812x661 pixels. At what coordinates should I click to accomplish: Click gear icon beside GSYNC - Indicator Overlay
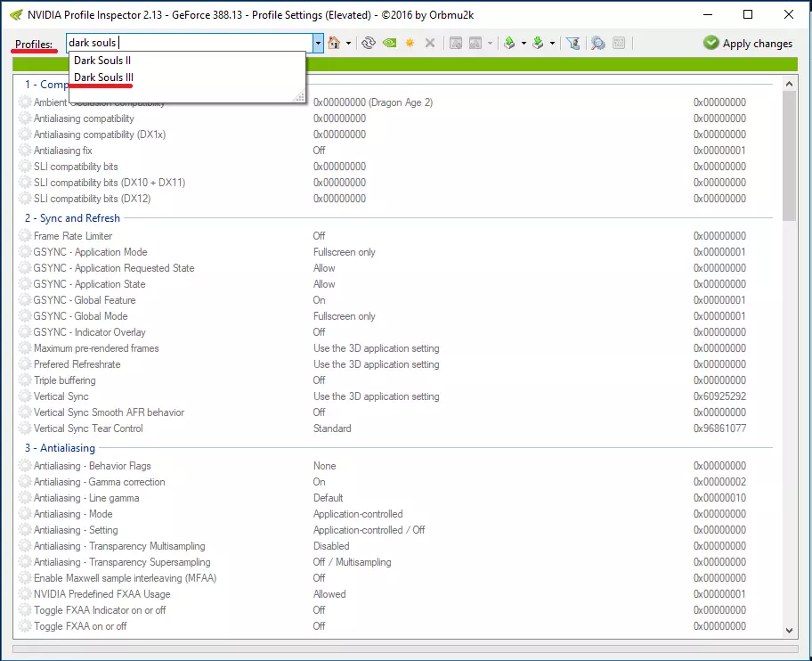point(25,332)
